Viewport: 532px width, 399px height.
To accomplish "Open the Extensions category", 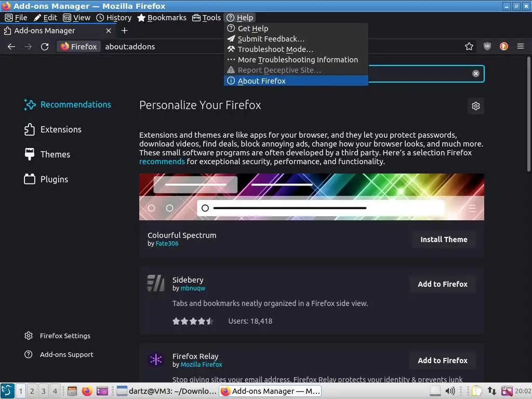I will coord(53,129).
